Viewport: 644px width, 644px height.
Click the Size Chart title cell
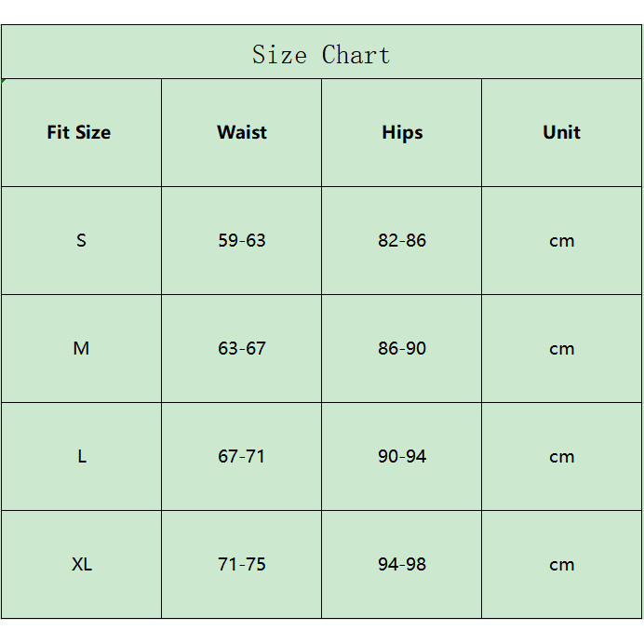[x=321, y=54]
